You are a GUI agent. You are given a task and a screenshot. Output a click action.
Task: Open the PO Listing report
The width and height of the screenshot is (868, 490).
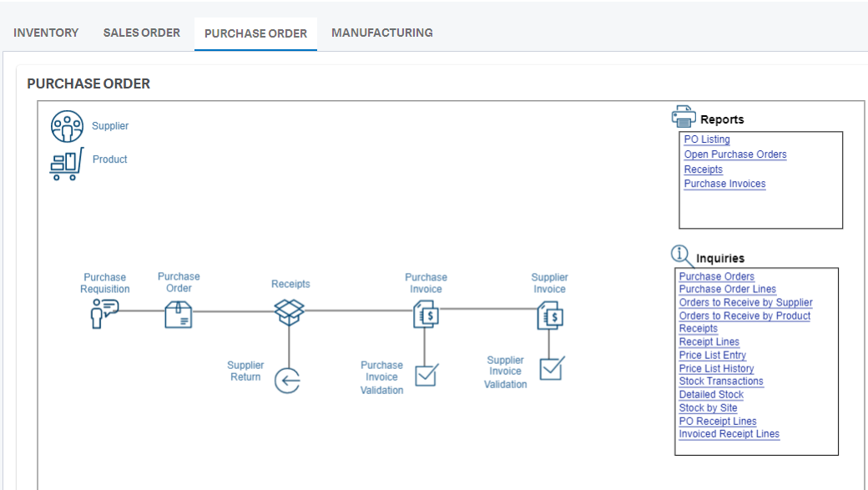coord(706,139)
